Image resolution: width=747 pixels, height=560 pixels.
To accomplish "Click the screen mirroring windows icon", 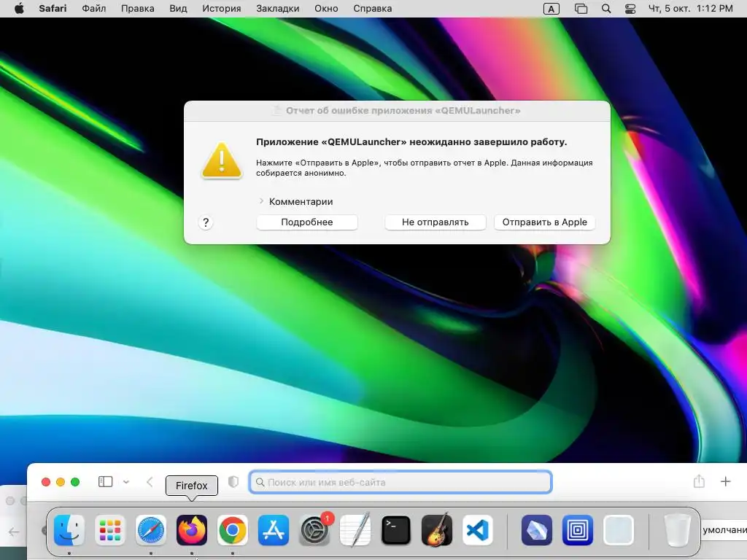I will coord(581,9).
